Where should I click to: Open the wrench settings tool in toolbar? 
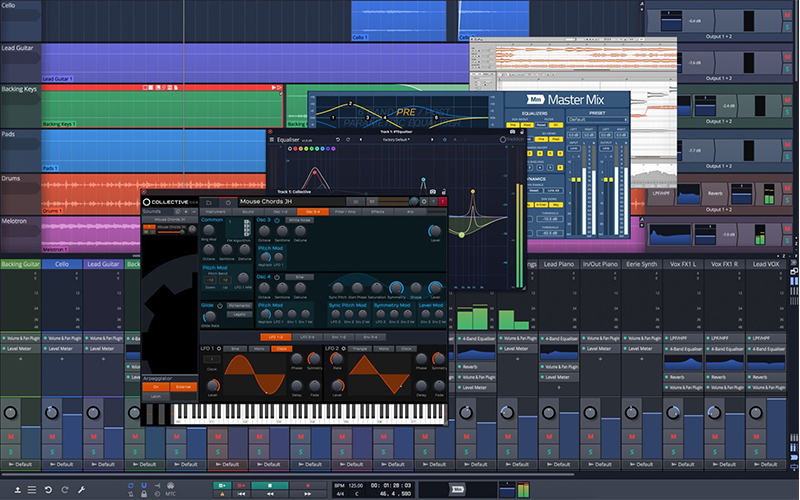(x=81, y=490)
